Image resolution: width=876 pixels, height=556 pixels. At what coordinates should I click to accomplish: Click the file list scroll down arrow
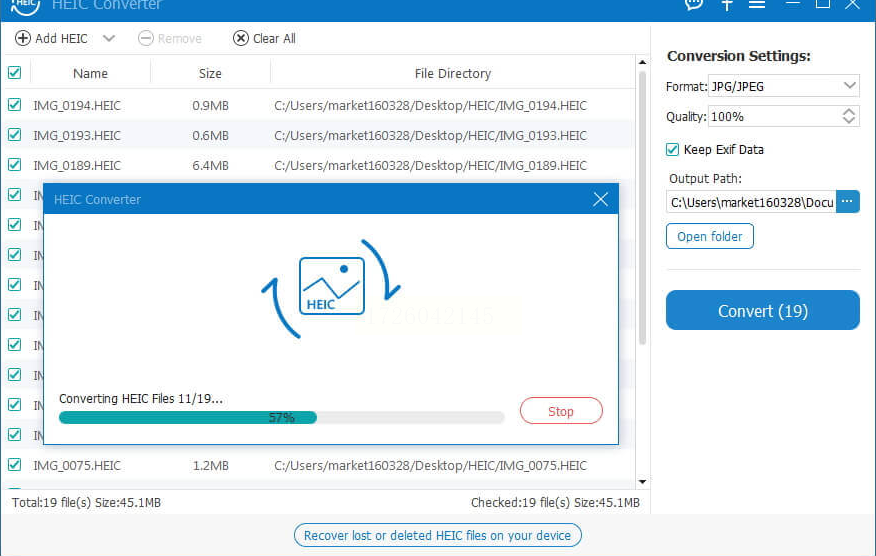(642, 482)
